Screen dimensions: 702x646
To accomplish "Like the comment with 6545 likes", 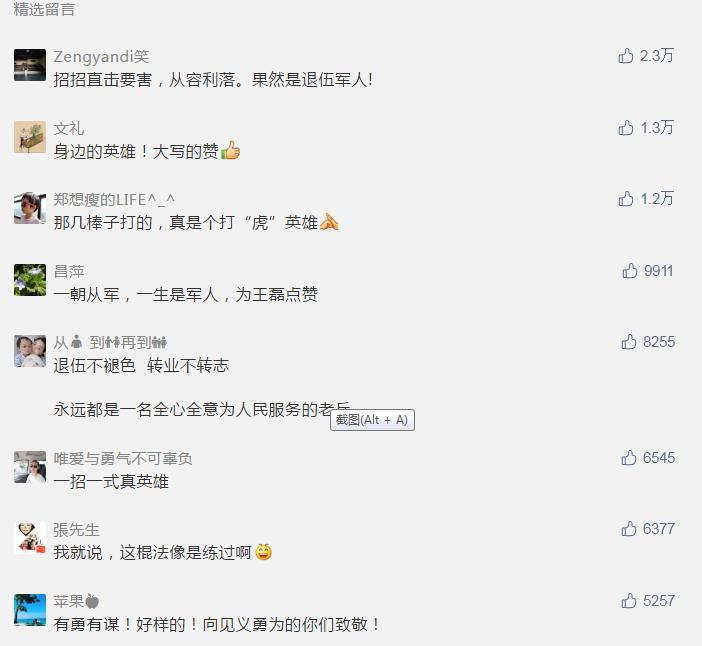I will (x=629, y=458).
